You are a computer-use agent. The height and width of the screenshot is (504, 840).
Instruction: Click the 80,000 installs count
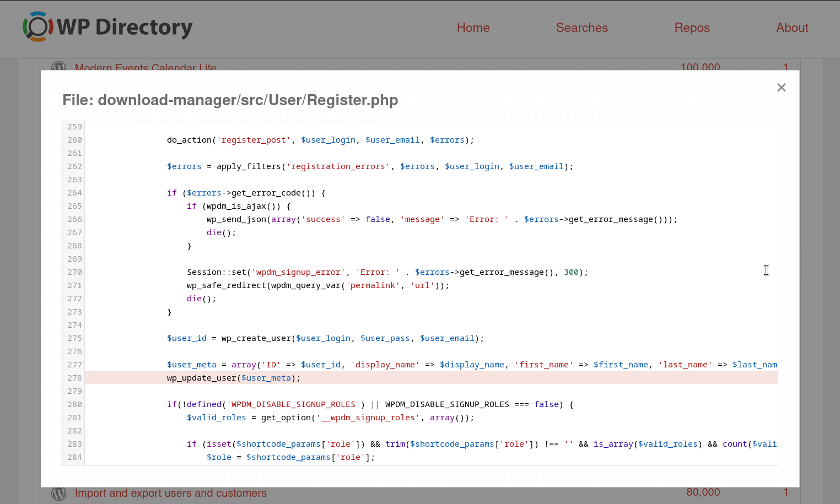pos(703,492)
